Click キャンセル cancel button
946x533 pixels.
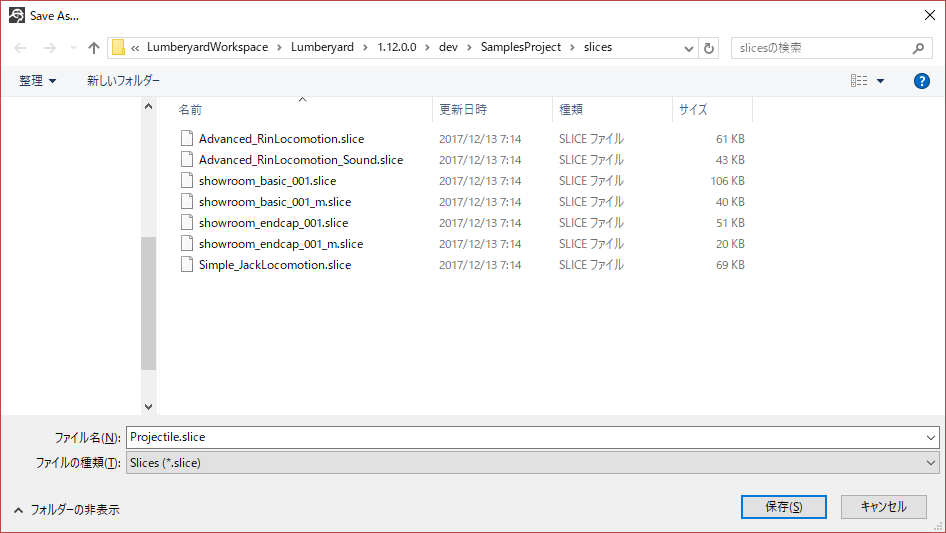tap(884, 507)
